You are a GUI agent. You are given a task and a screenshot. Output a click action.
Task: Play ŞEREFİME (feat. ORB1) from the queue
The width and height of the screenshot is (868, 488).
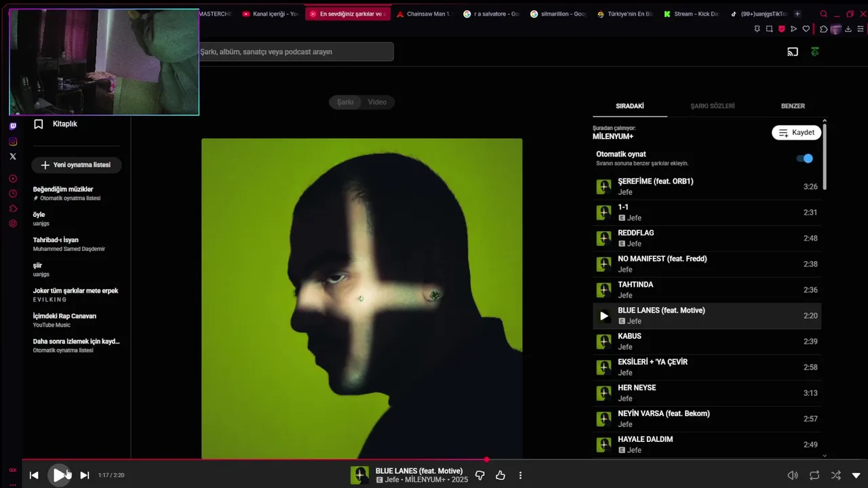[707, 186]
